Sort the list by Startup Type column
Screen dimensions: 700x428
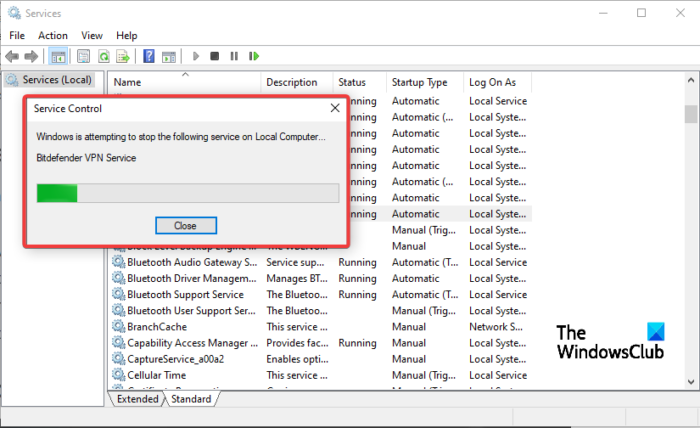pos(420,82)
